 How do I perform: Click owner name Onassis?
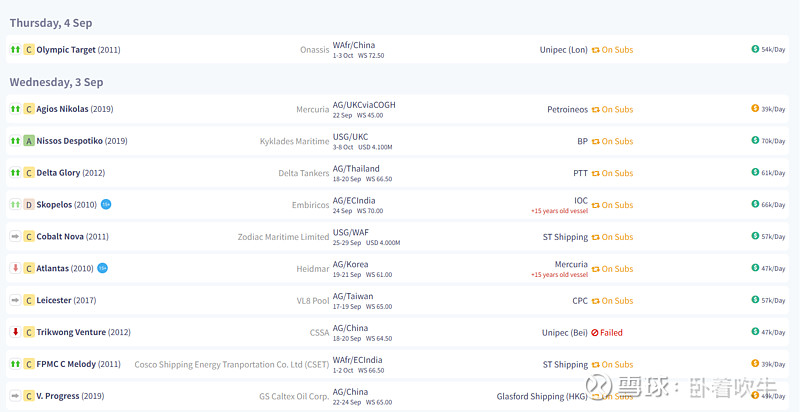pos(314,50)
